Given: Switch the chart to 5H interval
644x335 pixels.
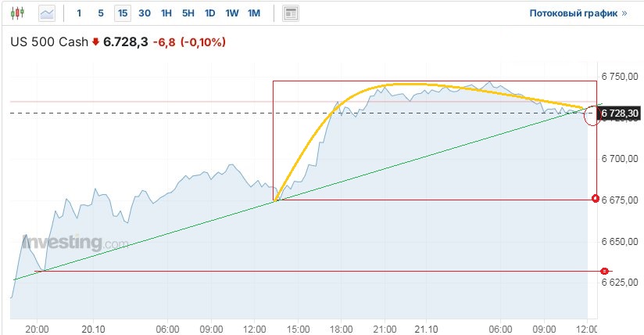Looking at the screenshot, I should 188,13.
